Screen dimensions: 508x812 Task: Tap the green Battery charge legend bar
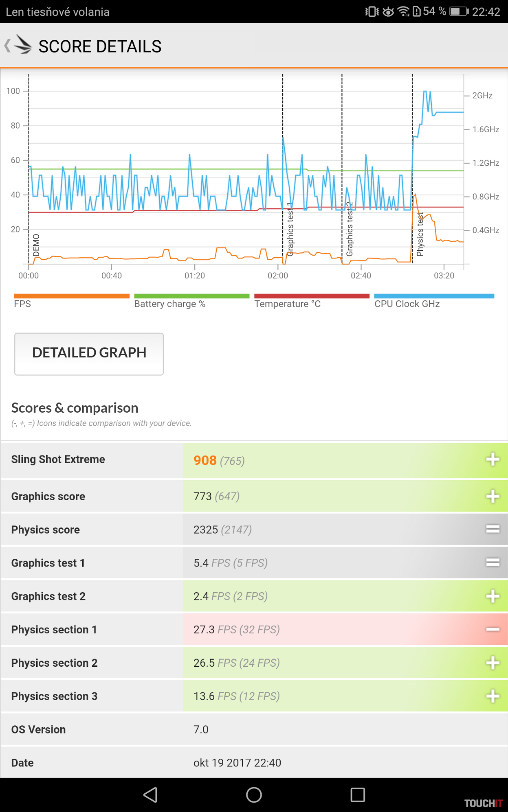191,296
